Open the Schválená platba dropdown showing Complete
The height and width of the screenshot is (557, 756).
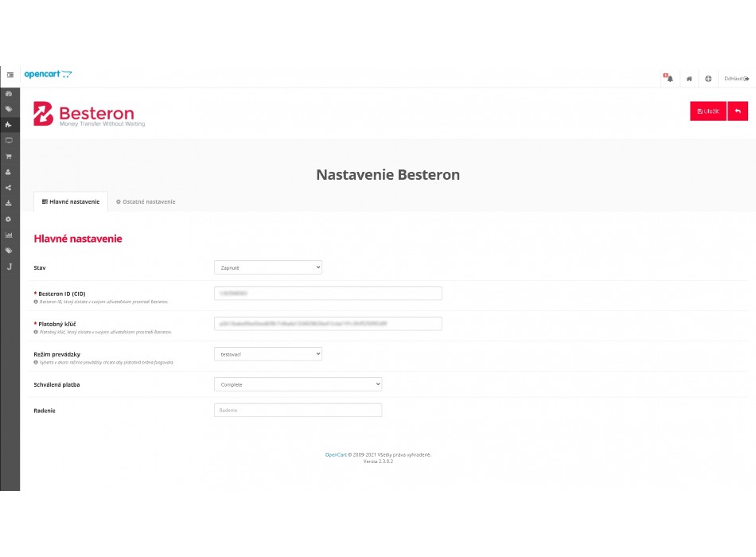[x=298, y=384]
